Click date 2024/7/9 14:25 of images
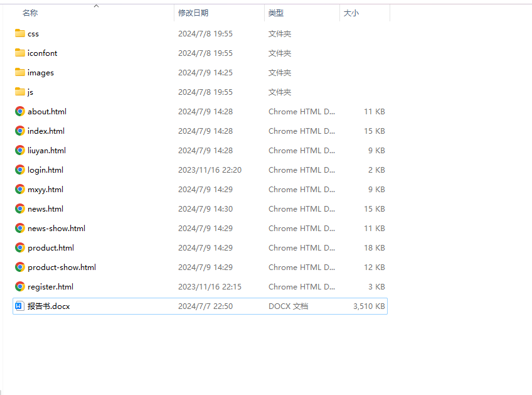 click(205, 72)
